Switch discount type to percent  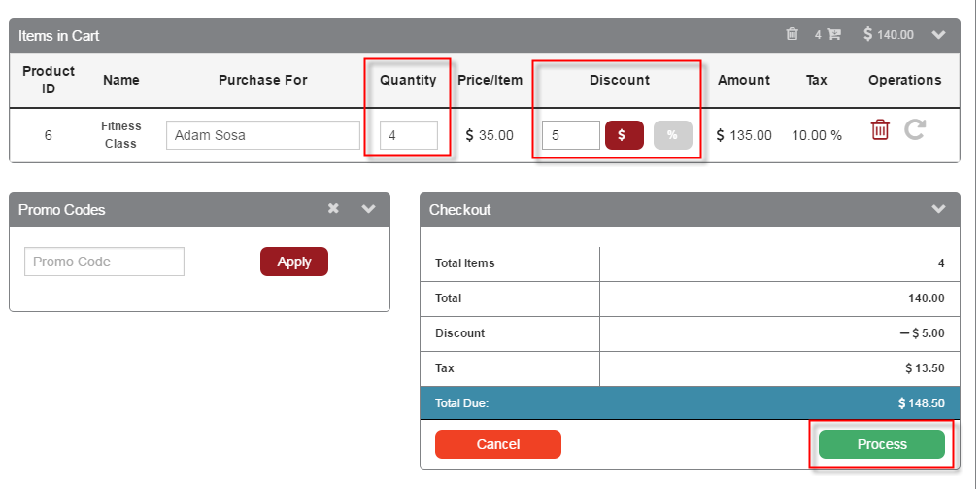[x=672, y=135]
